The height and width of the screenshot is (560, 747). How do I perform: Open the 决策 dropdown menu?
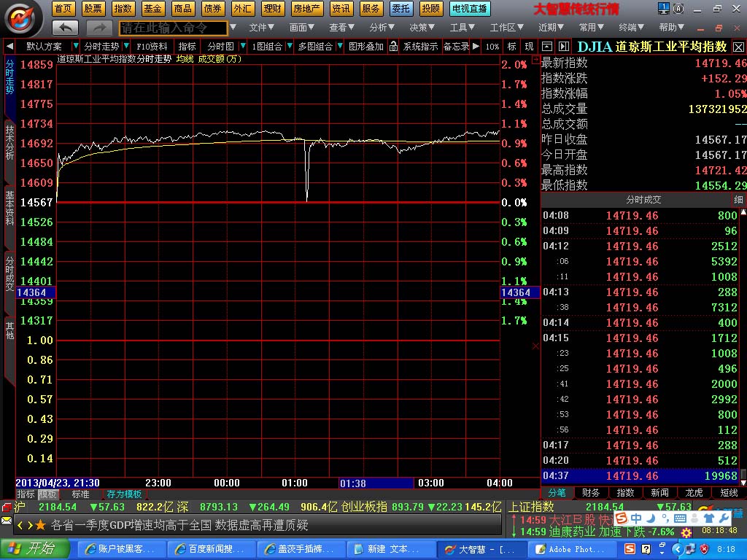pyautogui.click(x=422, y=28)
